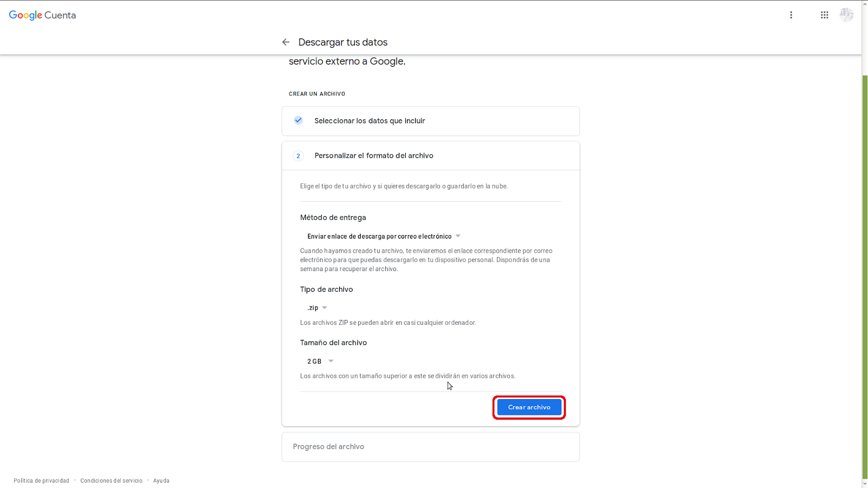Click the dropdown arrow beside Enviar enlace de descarga
The image size is (868, 488).
pyautogui.click(x=458, y=236)
